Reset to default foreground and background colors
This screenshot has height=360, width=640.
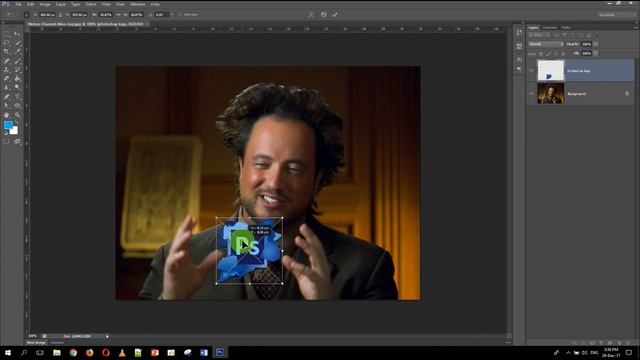tap(6, 133)
